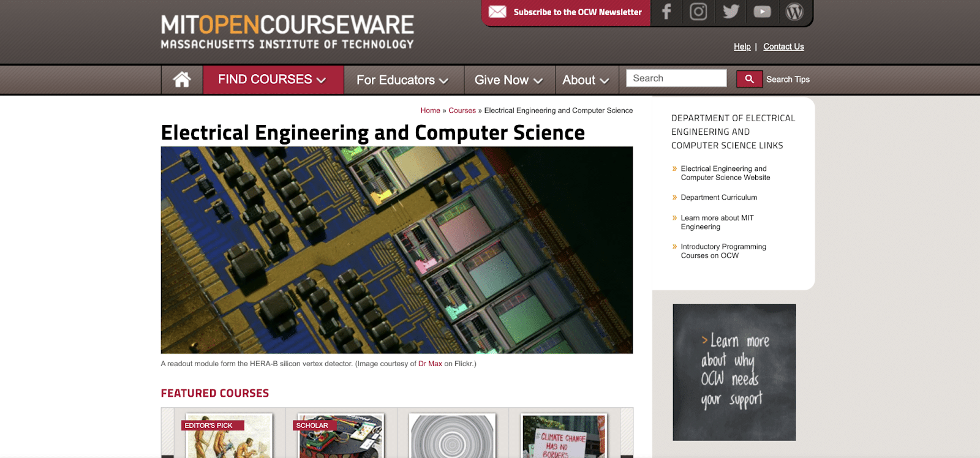Viewport: 980px width, 458px height.
Task: Click the MIT OpenCourseWare logo
Action: (x=287, y=32)
